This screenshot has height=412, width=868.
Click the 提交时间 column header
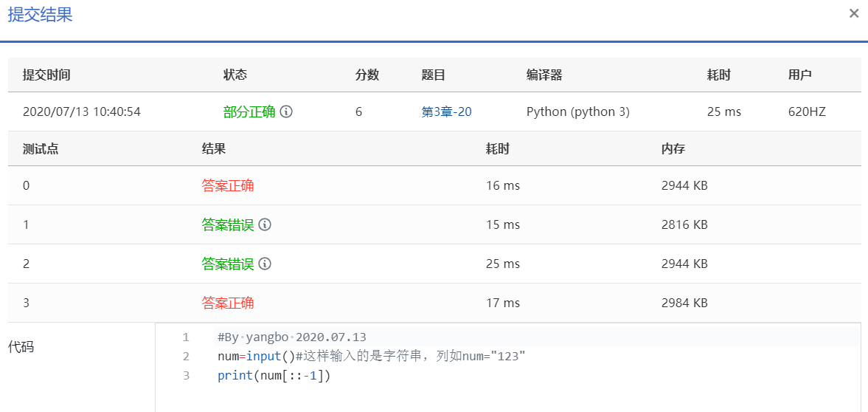coord(46,75)
